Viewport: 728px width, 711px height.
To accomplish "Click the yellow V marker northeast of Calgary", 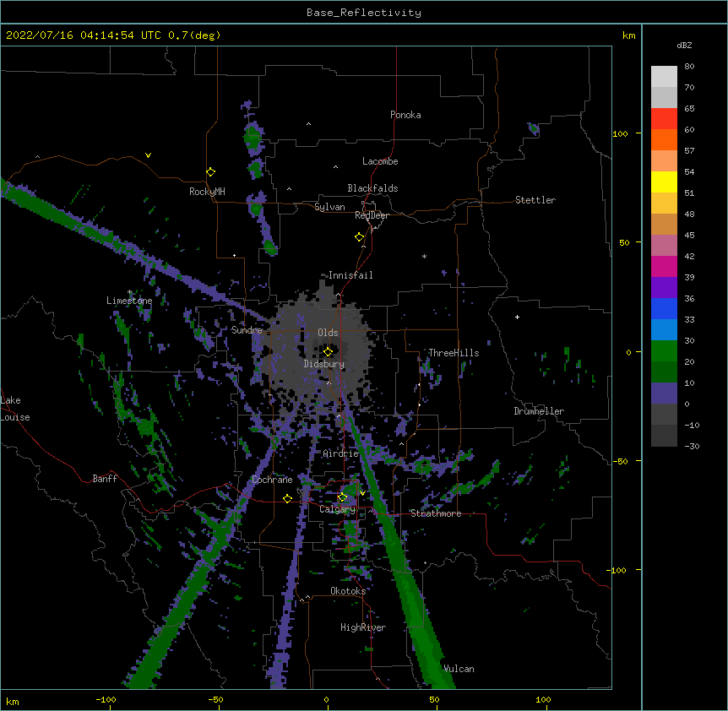I will point(362,492).
